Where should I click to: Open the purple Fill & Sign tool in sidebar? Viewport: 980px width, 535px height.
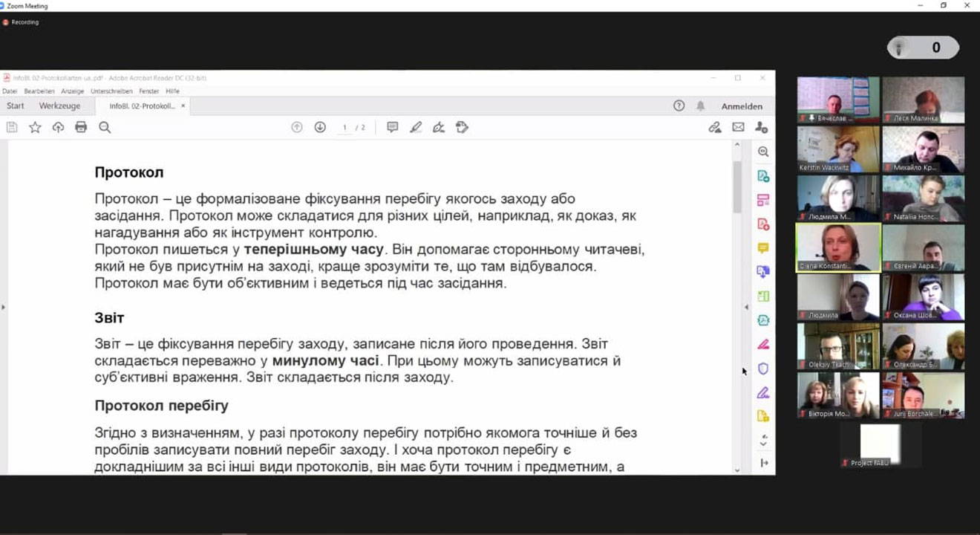(763, 392)
